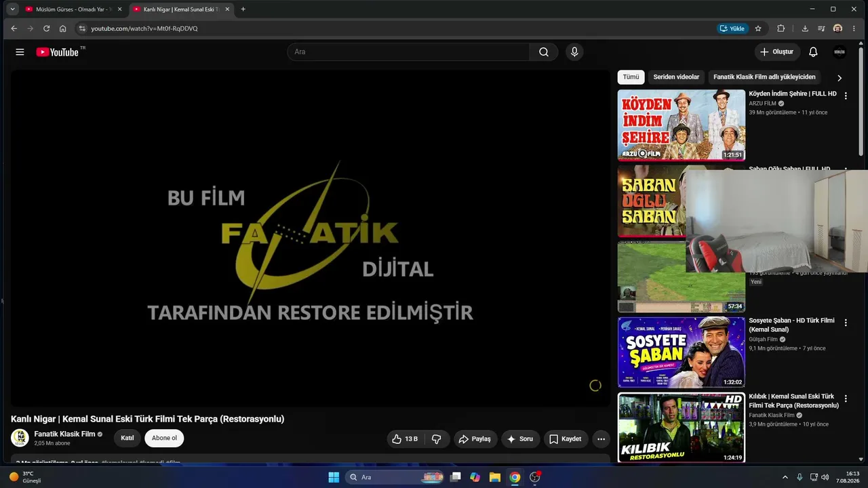The width and height of the screenshot is (868, 488).
Task: Open the YouTube hamburger guide menu
Action: tap(20, 52)
